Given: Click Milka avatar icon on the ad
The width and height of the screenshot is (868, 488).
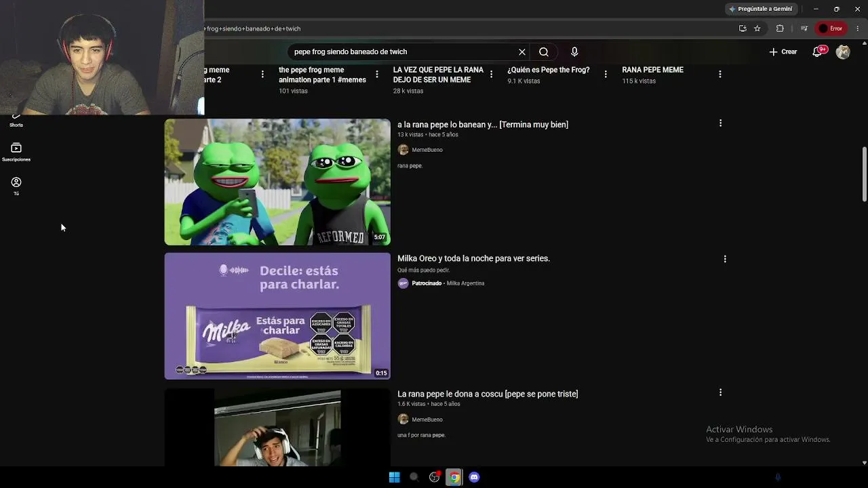Looking at the screenshot, I should coord(403,283).
